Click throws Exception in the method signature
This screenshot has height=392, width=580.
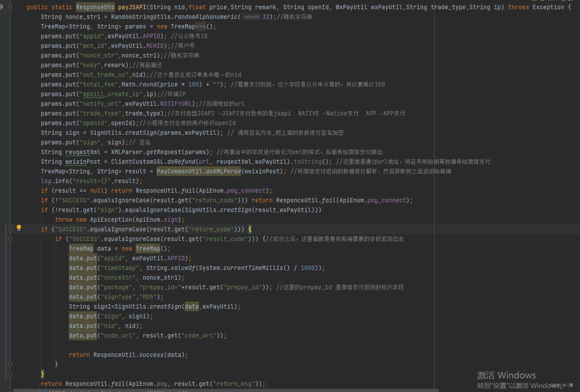coord(536,7)
